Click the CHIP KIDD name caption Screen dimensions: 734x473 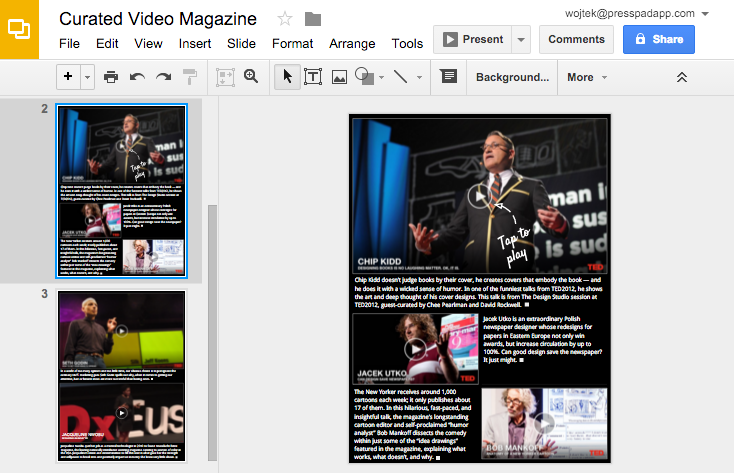(x=379, y=261)
